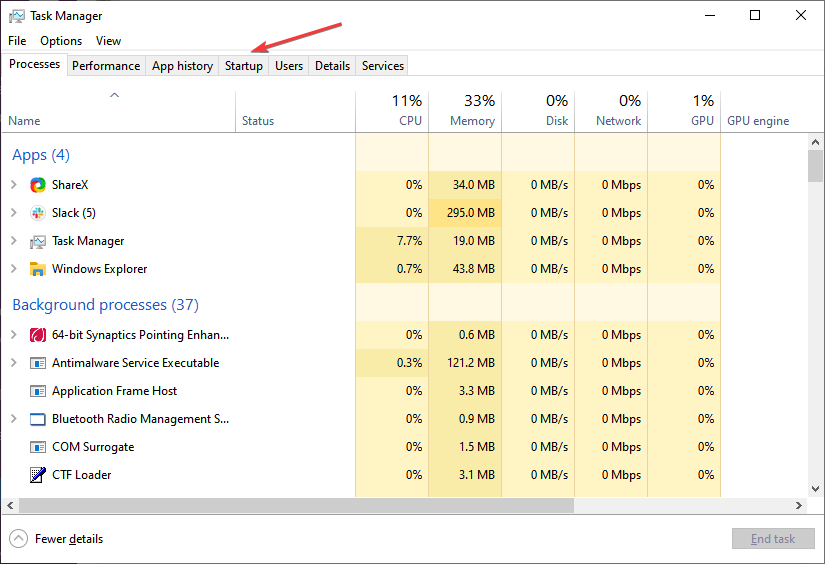
Task: Click the Antimalware Service Executable icon
Action: 38,363
